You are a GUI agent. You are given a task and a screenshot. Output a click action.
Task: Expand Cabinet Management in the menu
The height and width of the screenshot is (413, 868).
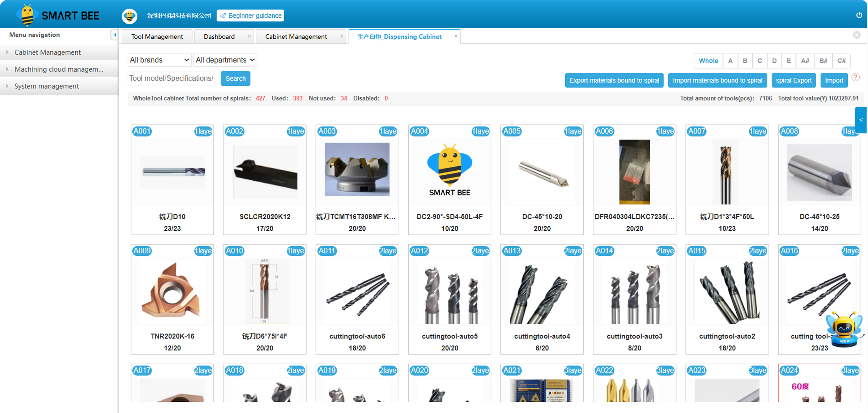coord(59,52)
